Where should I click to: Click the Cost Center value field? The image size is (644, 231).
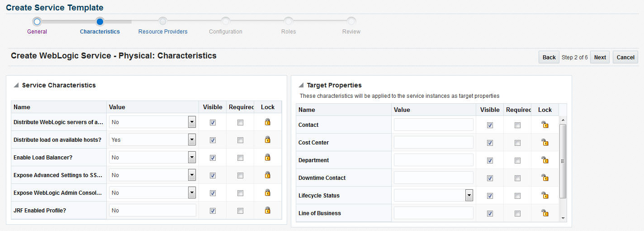click(433, 142)
